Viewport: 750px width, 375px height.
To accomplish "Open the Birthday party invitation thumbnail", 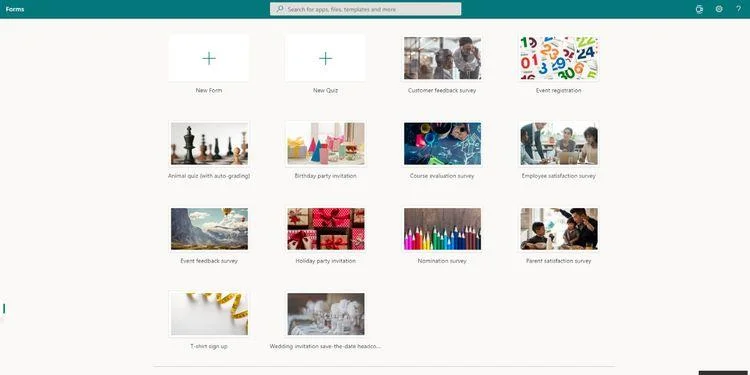I will point(326,143).
